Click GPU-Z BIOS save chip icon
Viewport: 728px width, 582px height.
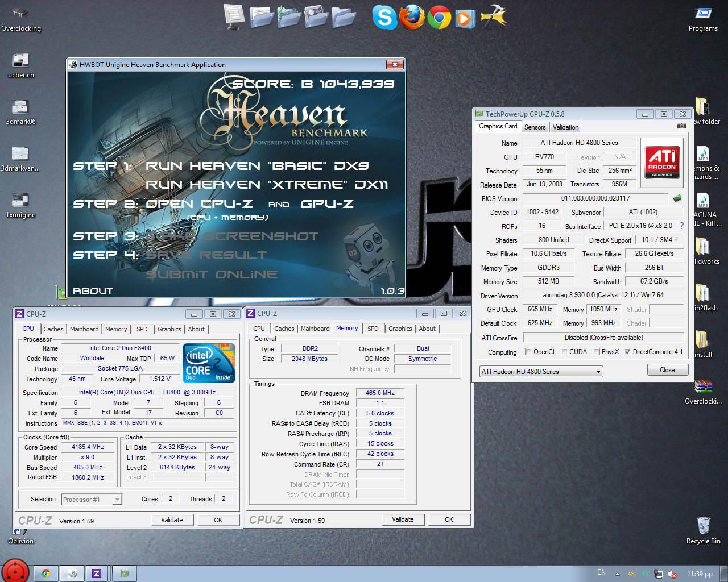click(677, 198)
